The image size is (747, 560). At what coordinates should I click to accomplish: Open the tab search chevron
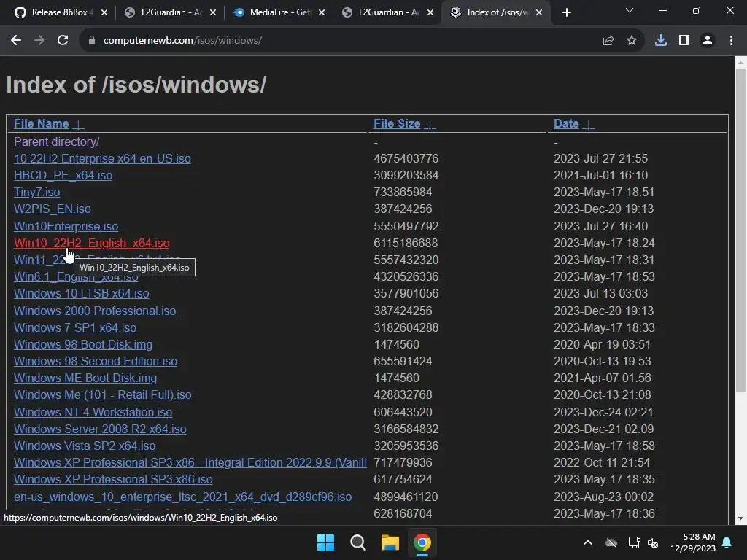point(630,10)
